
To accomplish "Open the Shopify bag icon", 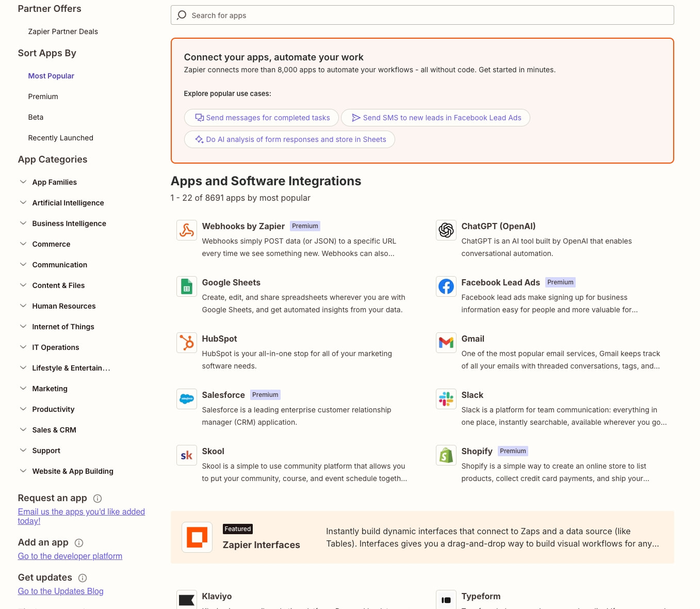I will click(x=446, y=455).
